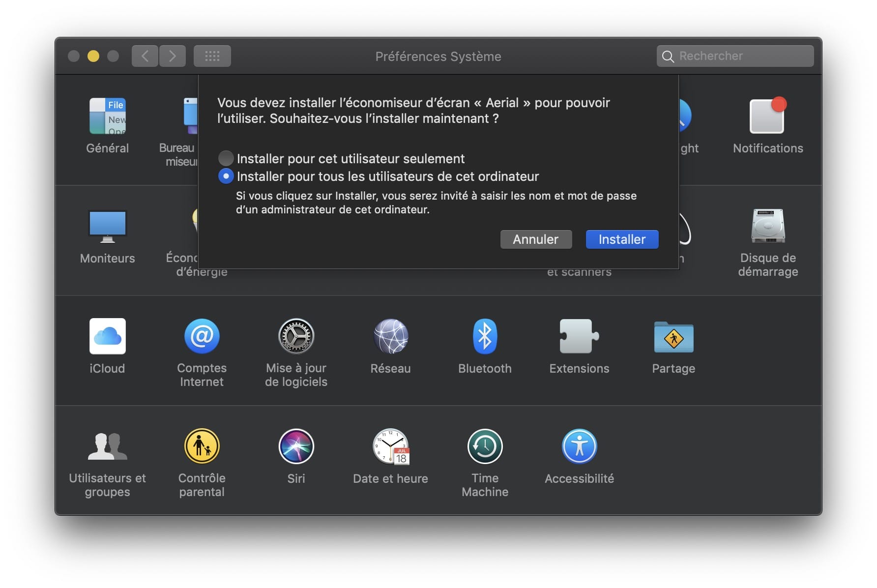
Task: Open the iCloud preferences pane
Action: coord(107,336)
